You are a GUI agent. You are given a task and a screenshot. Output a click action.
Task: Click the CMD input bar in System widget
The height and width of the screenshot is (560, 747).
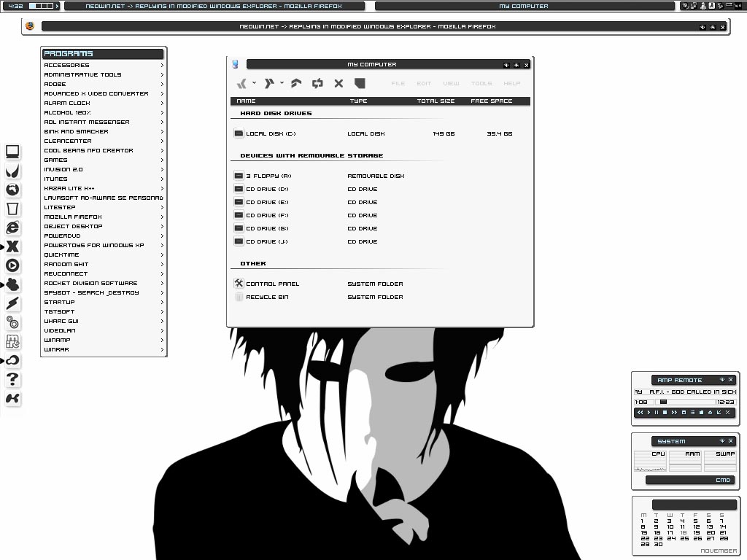690,480
